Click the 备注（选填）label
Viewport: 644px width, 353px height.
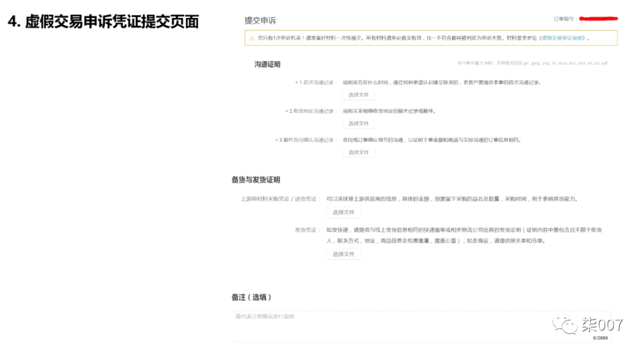pyautogui.click(x=250, y=296)
